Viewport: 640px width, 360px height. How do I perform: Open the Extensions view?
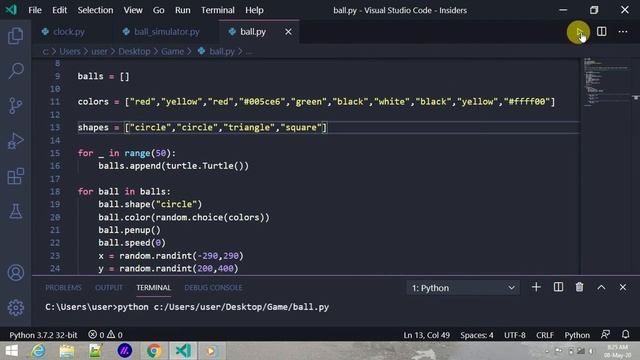pos(16,176)
